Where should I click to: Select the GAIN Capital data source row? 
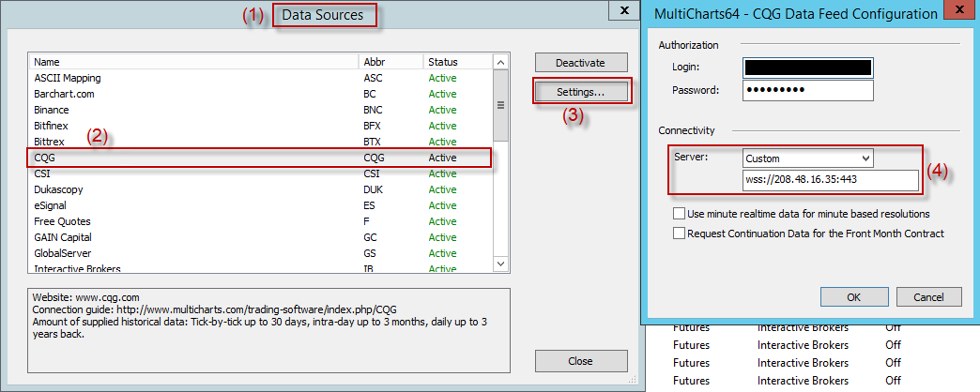click(261, 237)
